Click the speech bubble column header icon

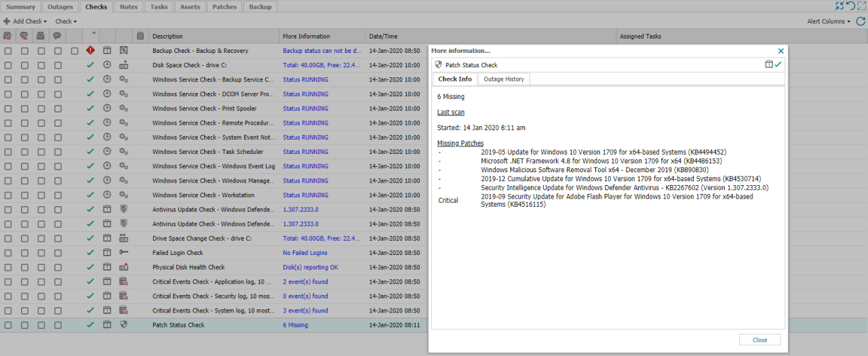(58, 36)
